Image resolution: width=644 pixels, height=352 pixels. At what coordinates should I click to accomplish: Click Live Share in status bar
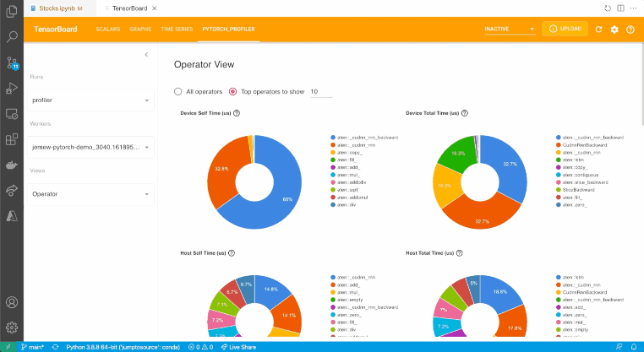[238, 347]
